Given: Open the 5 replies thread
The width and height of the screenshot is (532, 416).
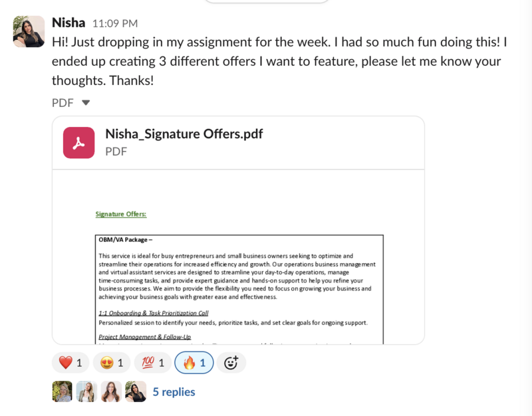Looking at the screenshot, I should point(174,392).
